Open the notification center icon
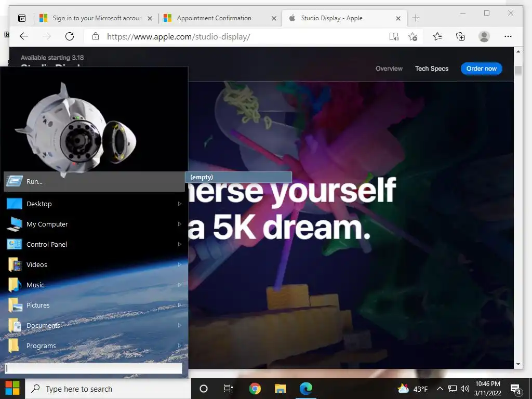 click(516, 389)
